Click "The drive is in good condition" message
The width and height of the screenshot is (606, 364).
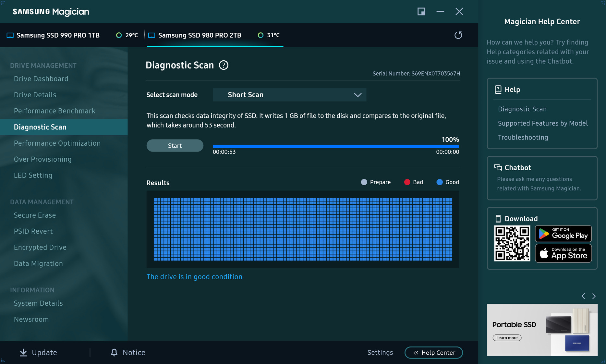(194, 277)
